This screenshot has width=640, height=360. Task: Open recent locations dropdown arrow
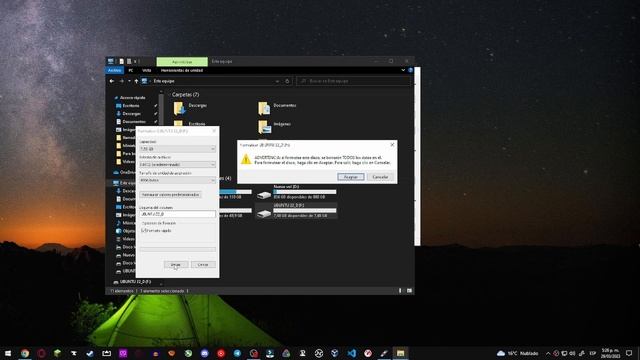[x=129, y=81]
